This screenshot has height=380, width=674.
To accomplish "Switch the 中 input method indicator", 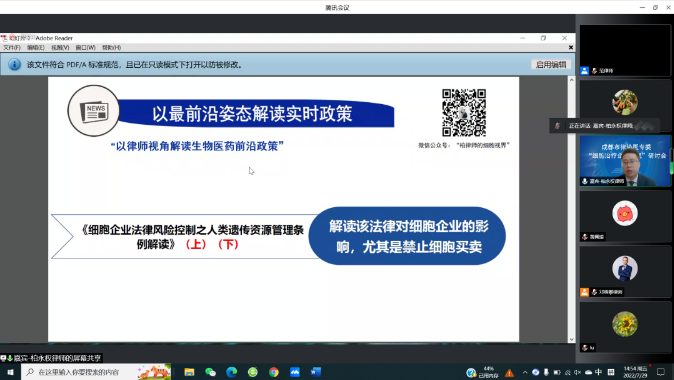I will point(599,372).
